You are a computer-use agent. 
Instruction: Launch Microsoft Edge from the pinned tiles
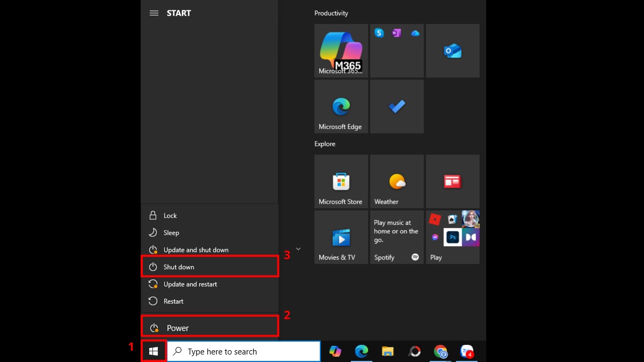pyautogui.click(x=341, y=106)
